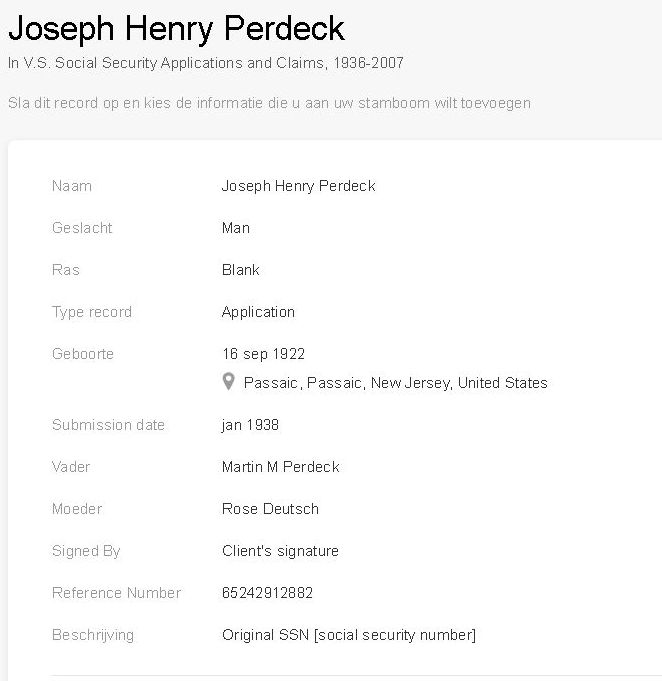Click the Joseph Henry Perdeck page heading
Image resolution: width=662 pixels, height=681 pixels.
(176, 29)
